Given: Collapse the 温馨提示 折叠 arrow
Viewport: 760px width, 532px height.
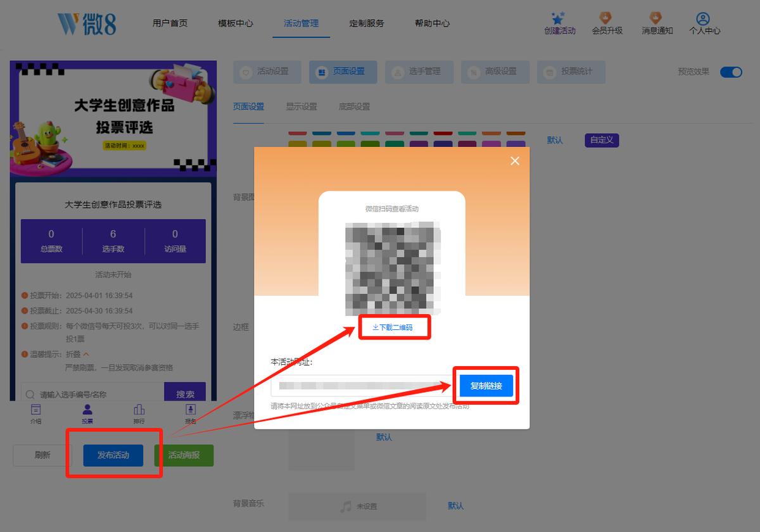Looking at the screenshot, I should click(x=86, y=354).
